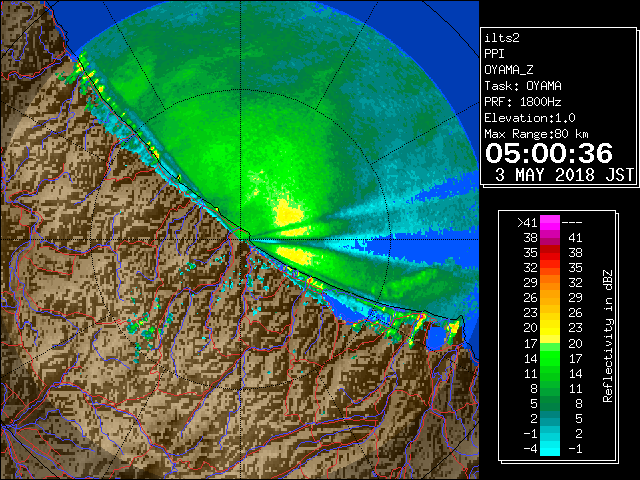Click the cyan '-4' color swatch in legend
640x480 pixels.
550,448
